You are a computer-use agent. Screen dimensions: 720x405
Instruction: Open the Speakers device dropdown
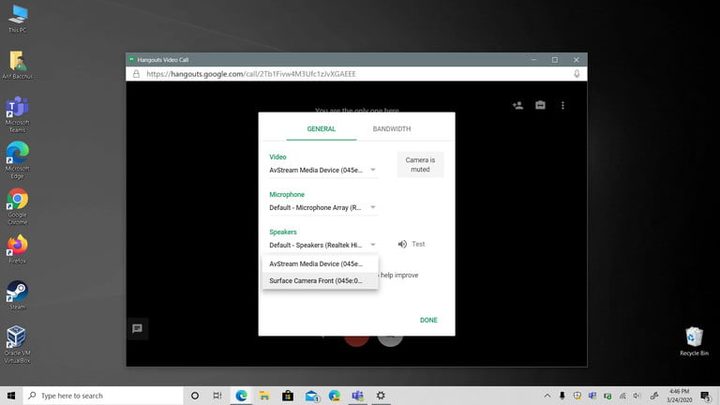click(x=323, y=245)
